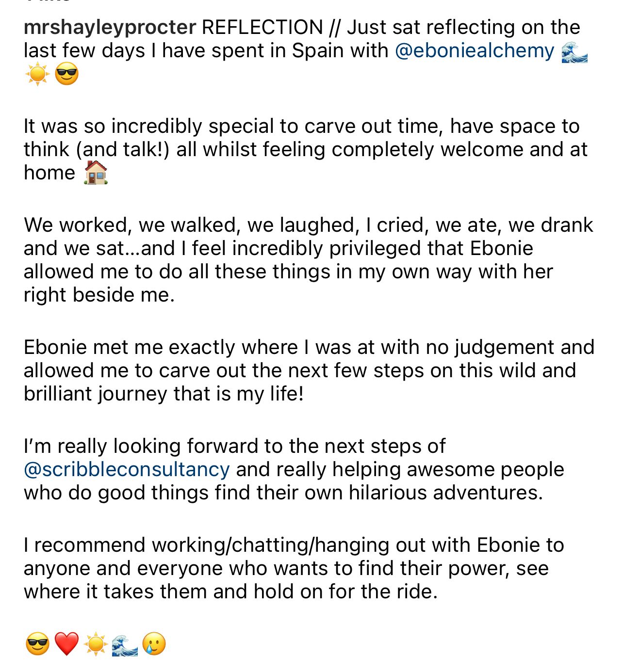Image resolution: width=623 pixels, height=672 pixels.
Task: Select the wave emoji in the closing emoji line
Action: pyautogui.click(x=125, y=644)
